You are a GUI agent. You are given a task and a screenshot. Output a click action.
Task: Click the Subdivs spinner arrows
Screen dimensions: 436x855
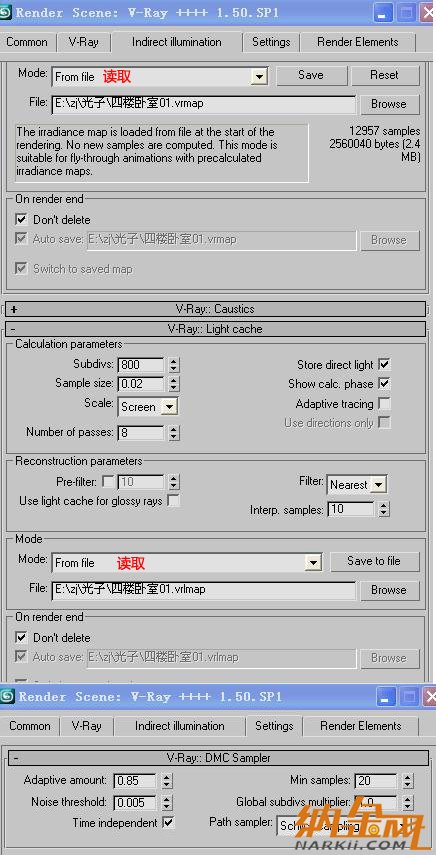[174, 365]
